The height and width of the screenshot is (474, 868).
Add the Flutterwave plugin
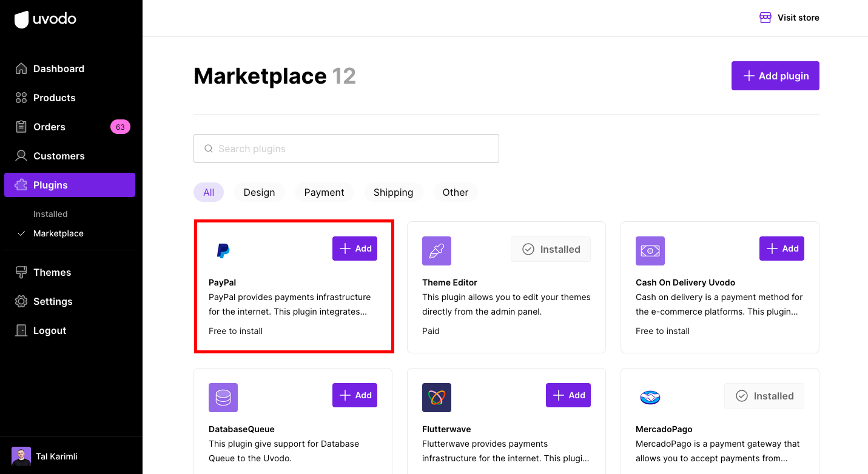coord(568,395)
